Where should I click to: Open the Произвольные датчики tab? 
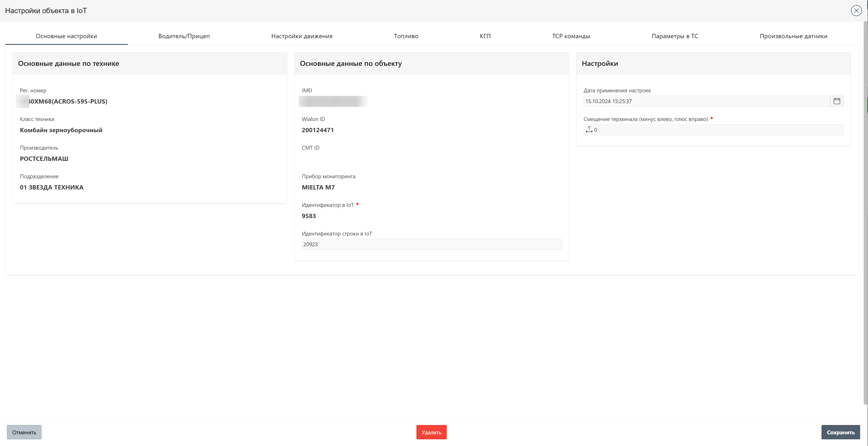[793, 36]
